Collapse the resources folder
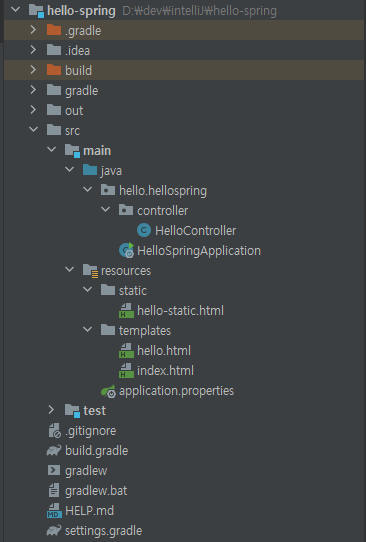Image resolution: width=366 pixels, height=542 pixels. (x=69, y=270)
